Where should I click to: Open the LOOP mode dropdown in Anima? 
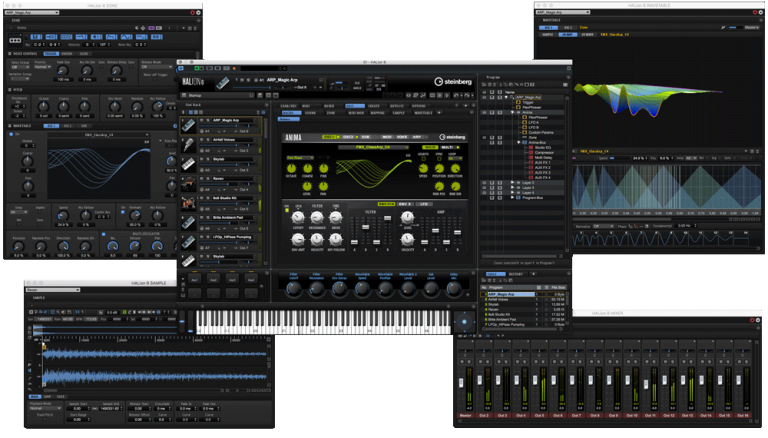[455, 159]
